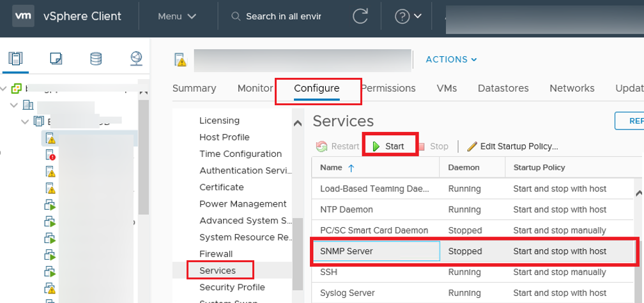Select PC/SC Smart Card Daemon row
The height and width of the screenshot is (303, 644).
coord(472,230)
